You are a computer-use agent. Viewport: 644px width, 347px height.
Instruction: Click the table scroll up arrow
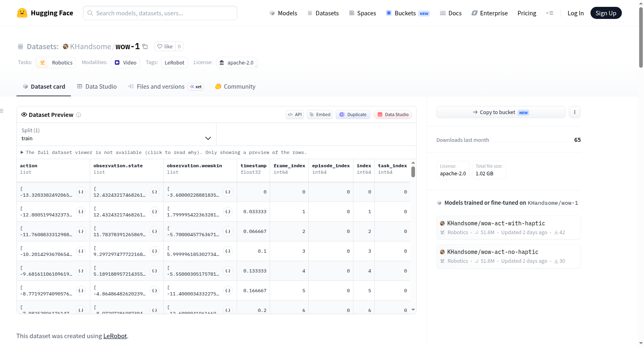click(x=413, y=162)
